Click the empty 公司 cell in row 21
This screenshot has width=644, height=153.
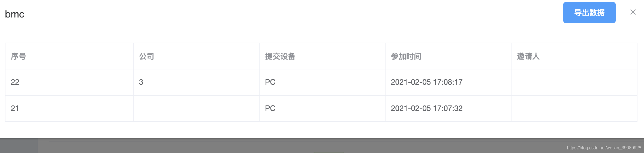(196, 108)
